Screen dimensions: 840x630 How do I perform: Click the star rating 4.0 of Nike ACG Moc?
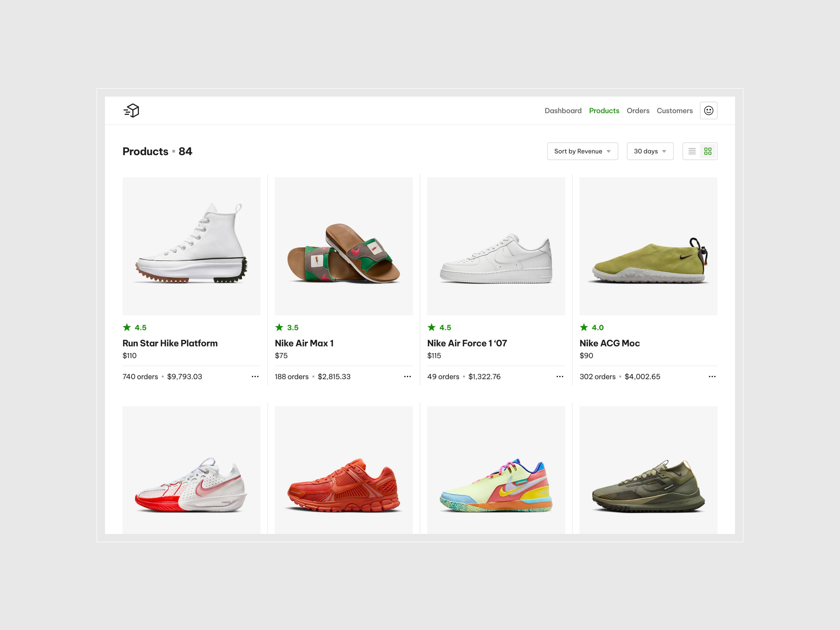click(592, 327)
